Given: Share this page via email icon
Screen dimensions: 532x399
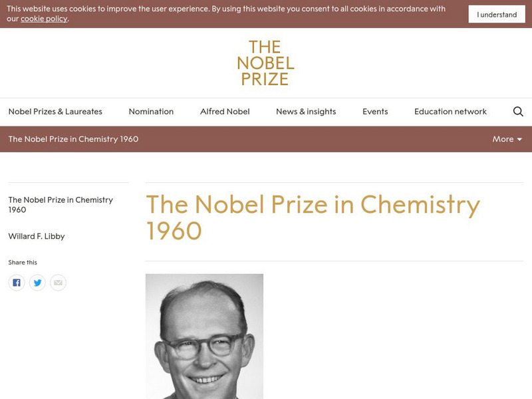Looking at the screenshot, I should 59,283.
